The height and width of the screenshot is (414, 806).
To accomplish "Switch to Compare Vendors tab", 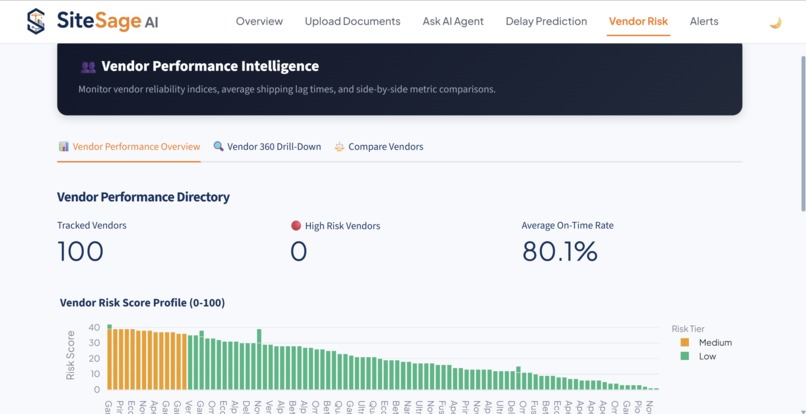I will point(379,147).
